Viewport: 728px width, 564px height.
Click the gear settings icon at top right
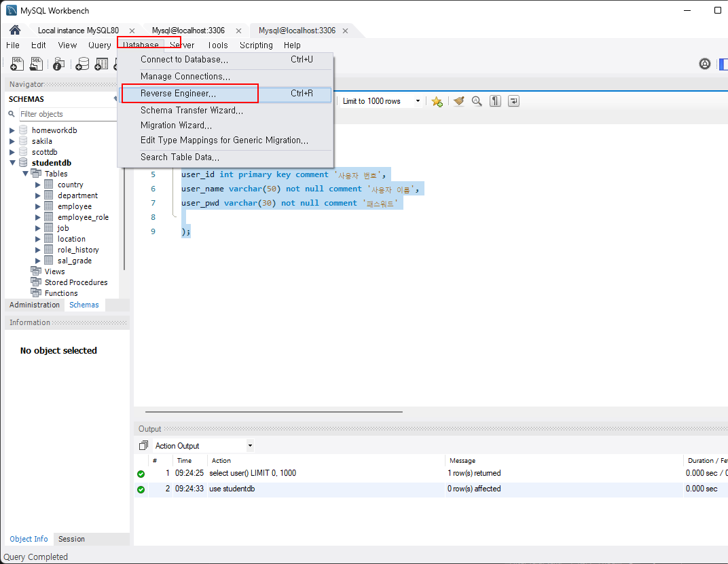(705, 64)
